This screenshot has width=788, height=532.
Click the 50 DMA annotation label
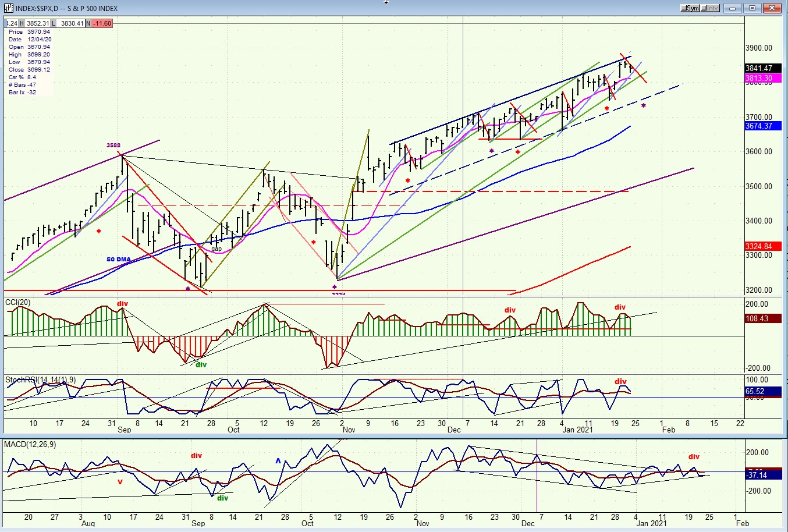119,260
